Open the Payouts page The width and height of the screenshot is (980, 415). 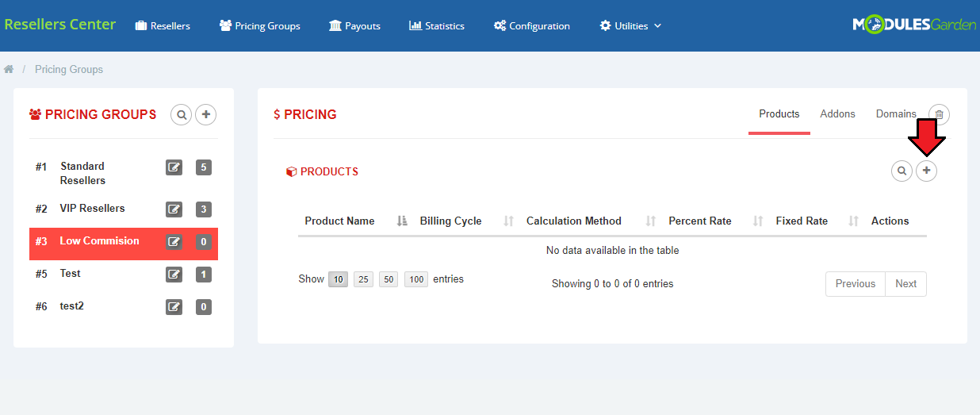(354, 25)
